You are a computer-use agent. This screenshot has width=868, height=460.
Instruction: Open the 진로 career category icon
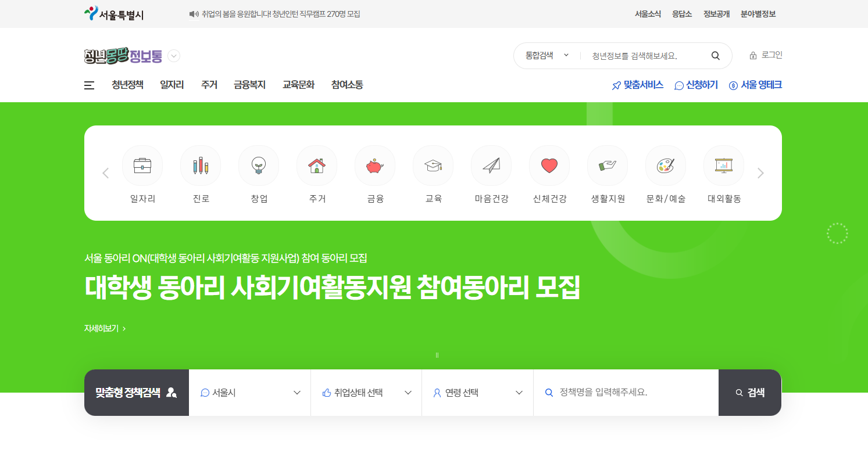click(201, 166)
